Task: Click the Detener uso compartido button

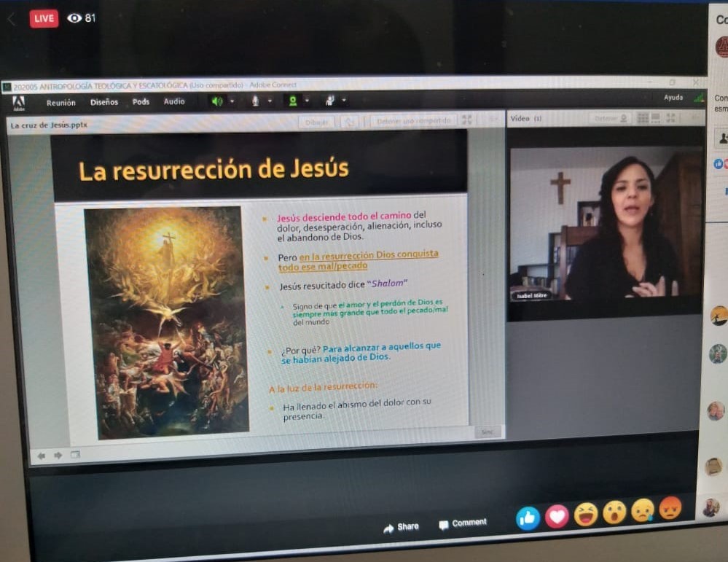Action: coord(413,121)
